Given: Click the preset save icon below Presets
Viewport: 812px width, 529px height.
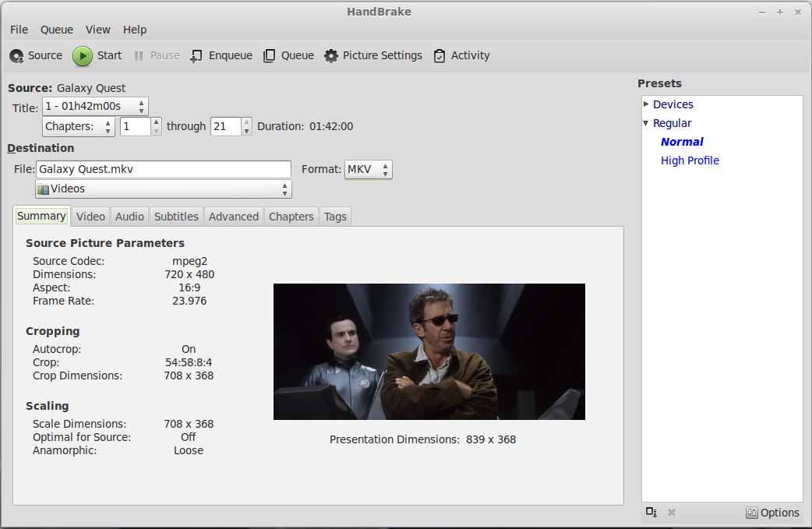Looking at the screenshot, I should coord(651,512).
